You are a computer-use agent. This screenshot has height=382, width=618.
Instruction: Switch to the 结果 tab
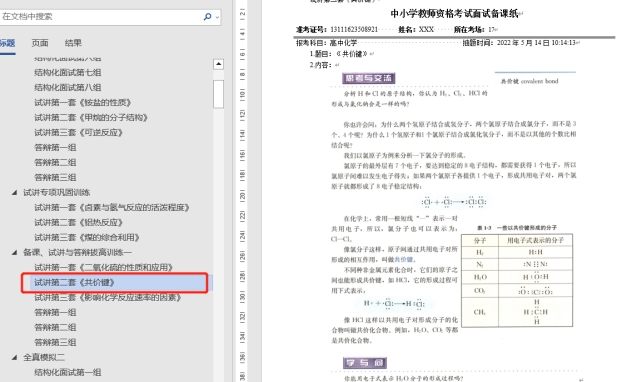(73, 43)
